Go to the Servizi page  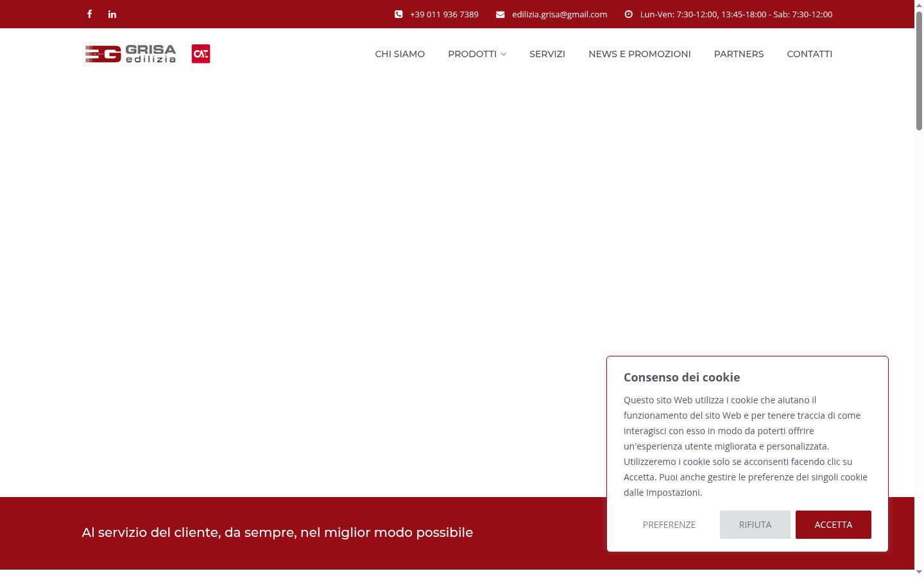[547, 54]
